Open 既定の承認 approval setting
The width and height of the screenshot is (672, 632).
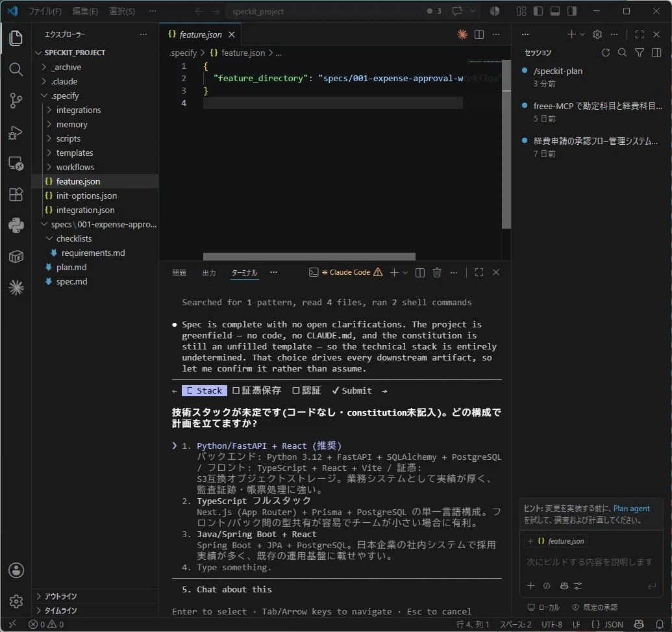tap(595, 607)
